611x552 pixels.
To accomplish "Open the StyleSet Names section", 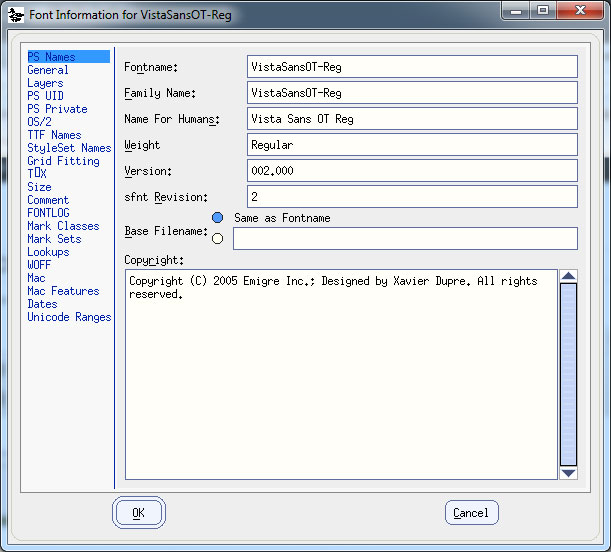I will click(69, 148).
